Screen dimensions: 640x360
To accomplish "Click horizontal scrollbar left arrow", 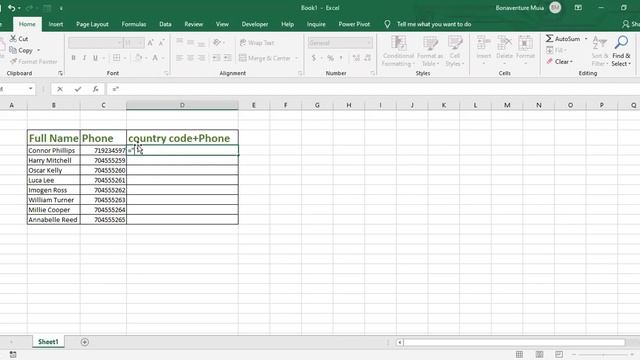I will [400, 342].
